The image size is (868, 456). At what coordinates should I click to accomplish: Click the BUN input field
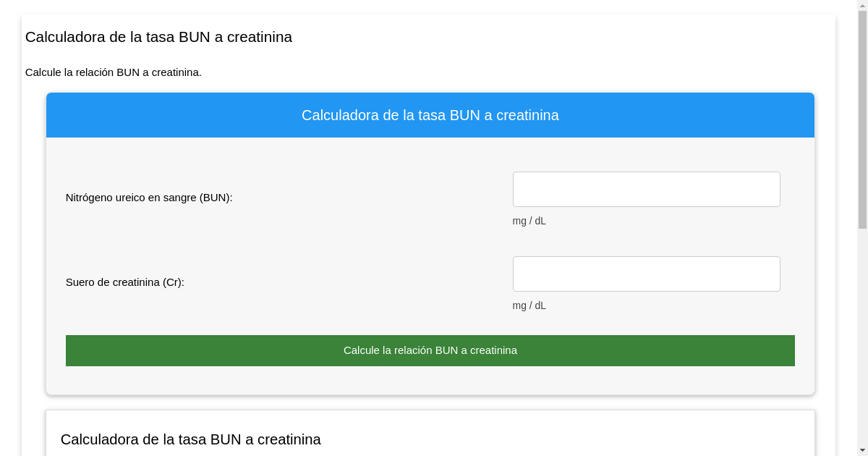646,189
